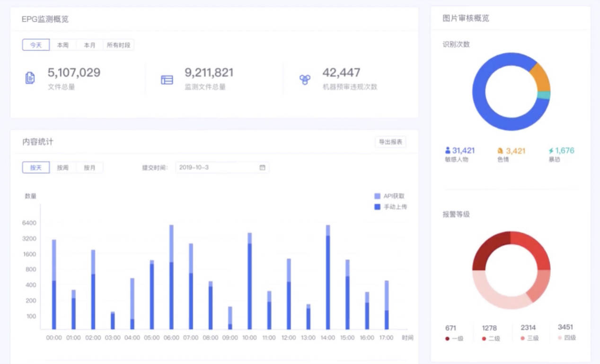The height and width of the screenshot is (364, 600).
Task: Switch to the 本周 tab
Action: 63,45
